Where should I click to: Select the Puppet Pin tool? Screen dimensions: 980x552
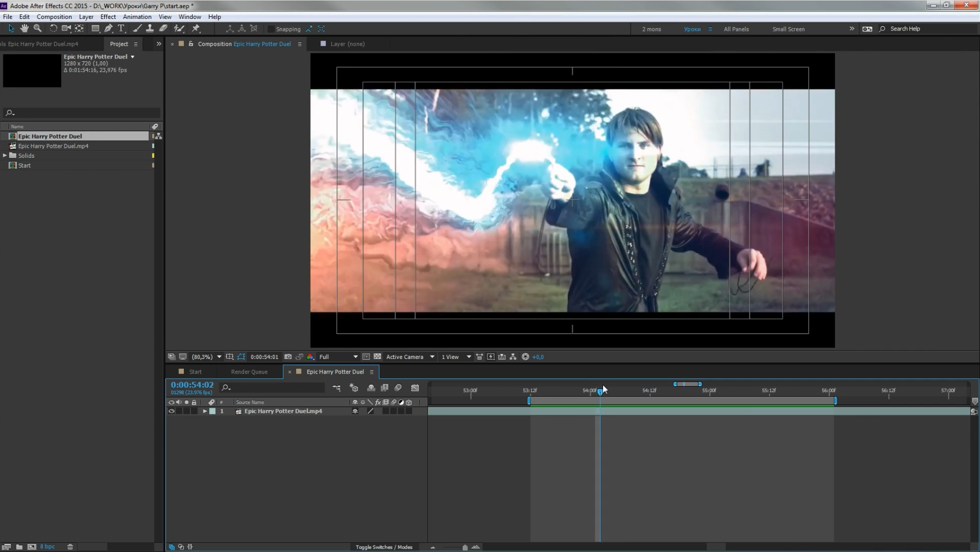[x=196, y=29]
